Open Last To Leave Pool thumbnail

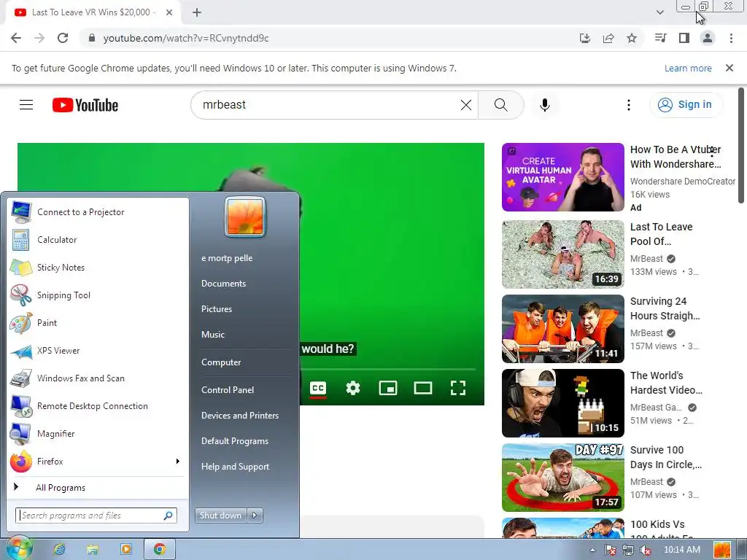[x=562, y=254]
